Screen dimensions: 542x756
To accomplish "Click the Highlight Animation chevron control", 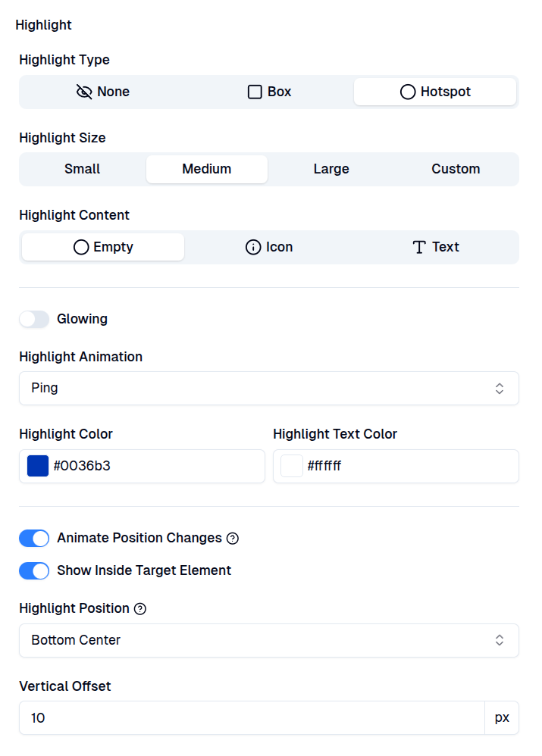I will coord(500,388).
